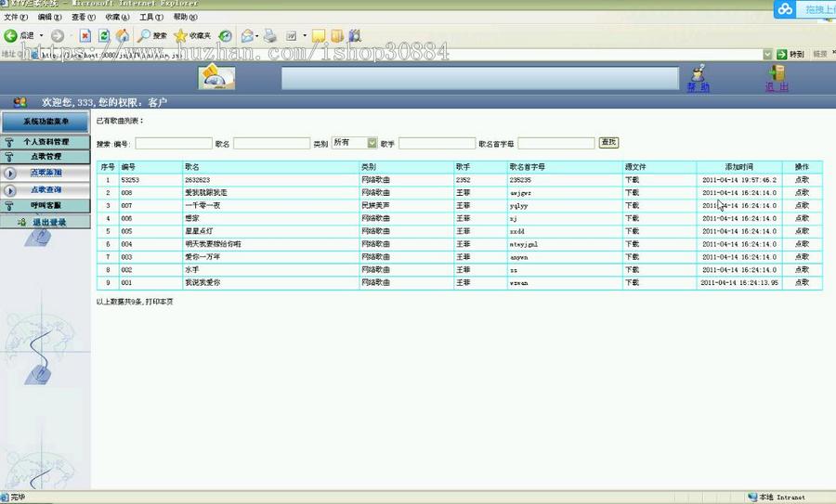
Task: Open the 帮助(H) menu
Action: coord(185,17)
